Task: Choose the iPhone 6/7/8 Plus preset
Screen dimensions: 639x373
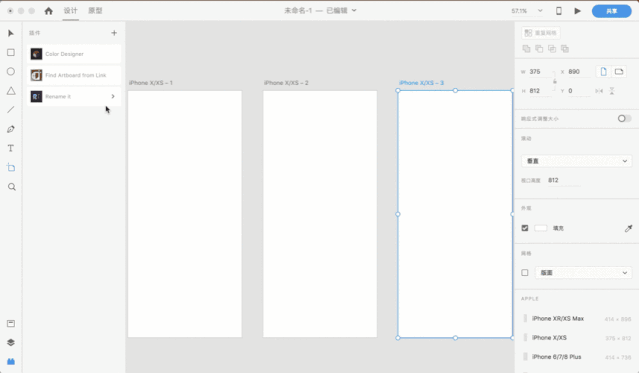Action: tap(577, 357)
